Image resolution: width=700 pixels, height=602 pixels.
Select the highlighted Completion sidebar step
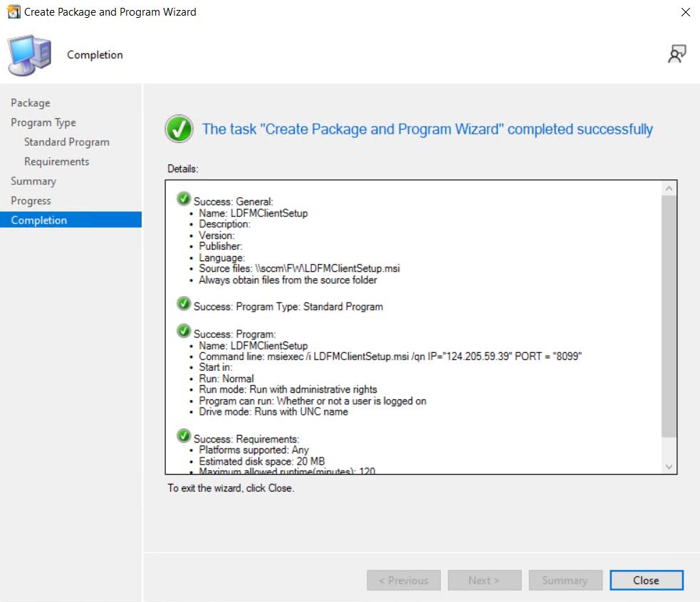pos(39,221)
